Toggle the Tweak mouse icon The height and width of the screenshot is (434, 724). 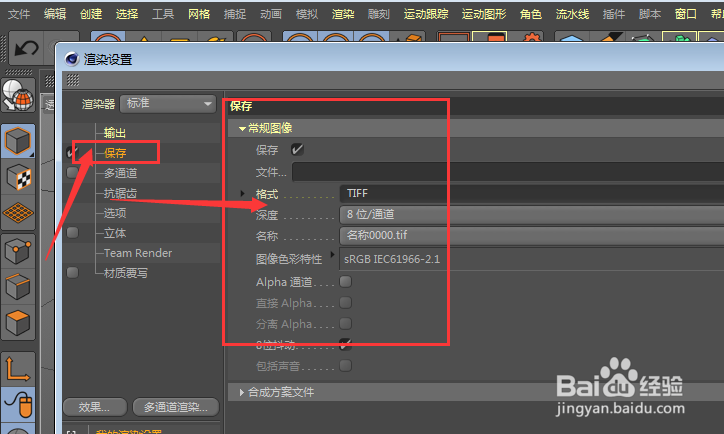click(18, 404)
